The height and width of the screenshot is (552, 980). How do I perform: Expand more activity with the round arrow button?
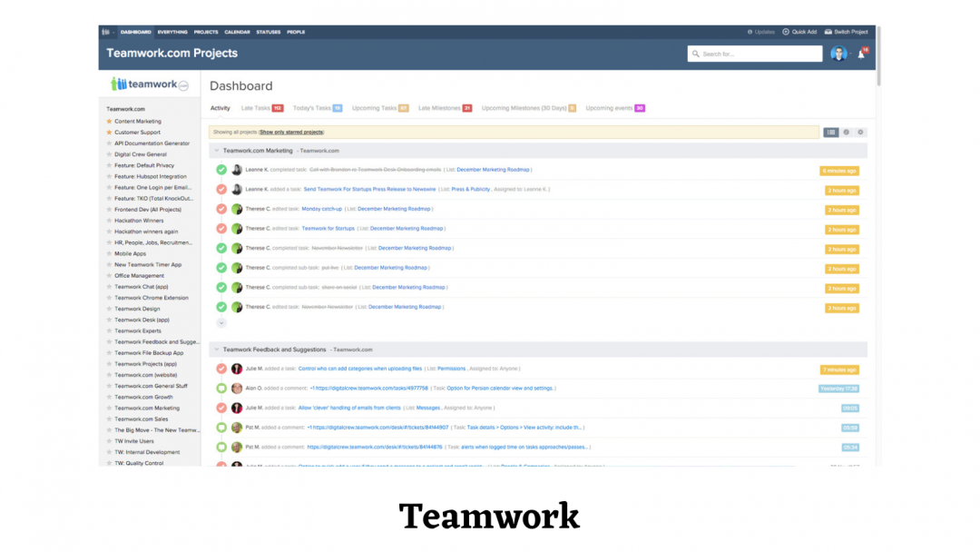(x=220, y=322)
